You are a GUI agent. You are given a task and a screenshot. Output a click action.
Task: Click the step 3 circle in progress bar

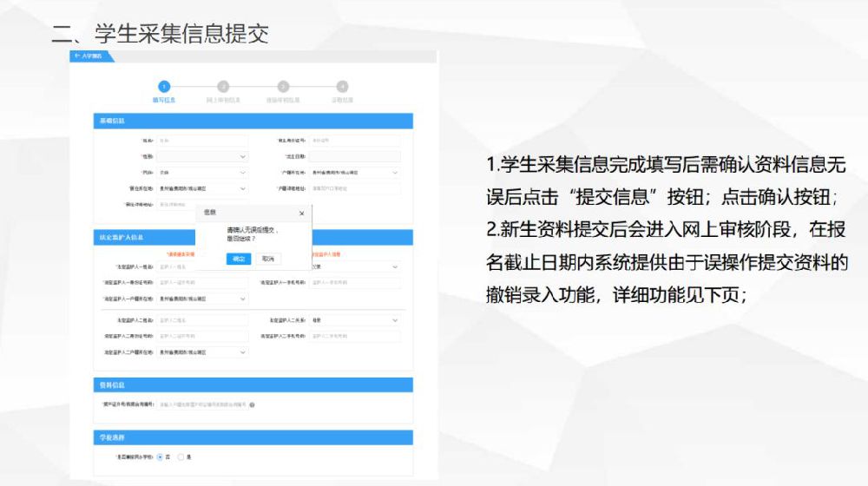click(283, 86)
